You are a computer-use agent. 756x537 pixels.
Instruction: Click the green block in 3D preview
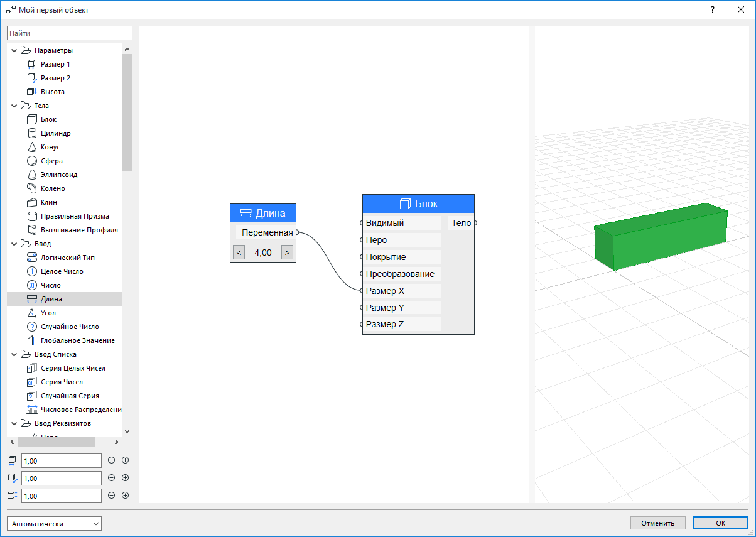661,236
